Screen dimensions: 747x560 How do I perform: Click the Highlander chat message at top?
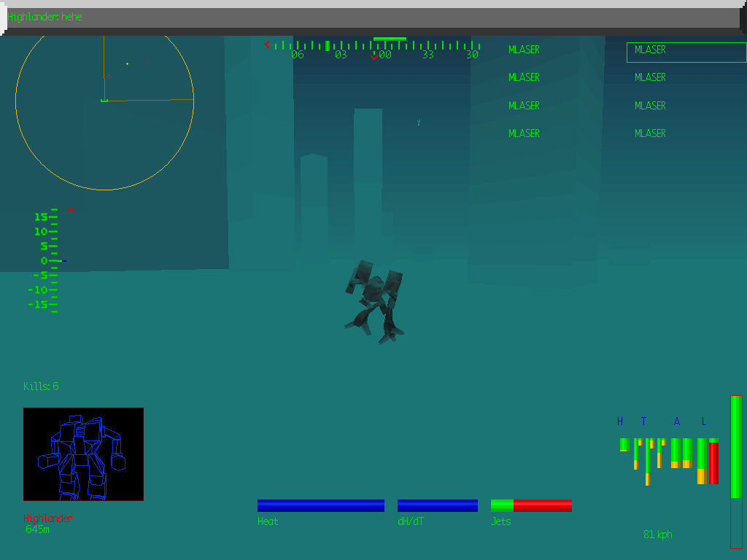(44, 17)
